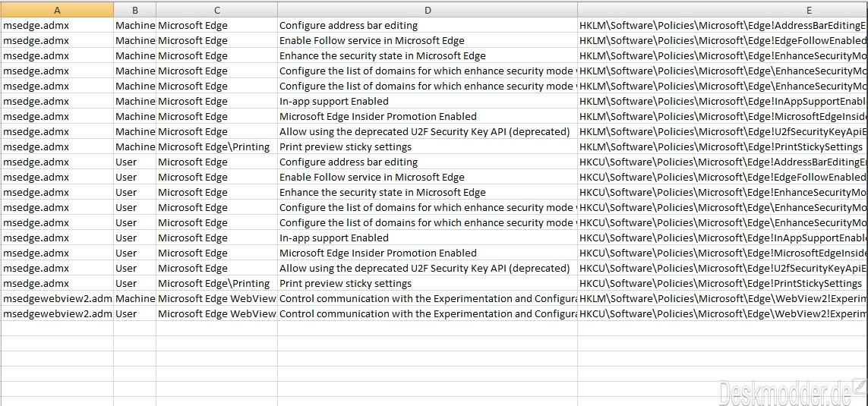
Task: Select the HKCU InAppSupportEnabled registry cell
Action: click(723, 238)
